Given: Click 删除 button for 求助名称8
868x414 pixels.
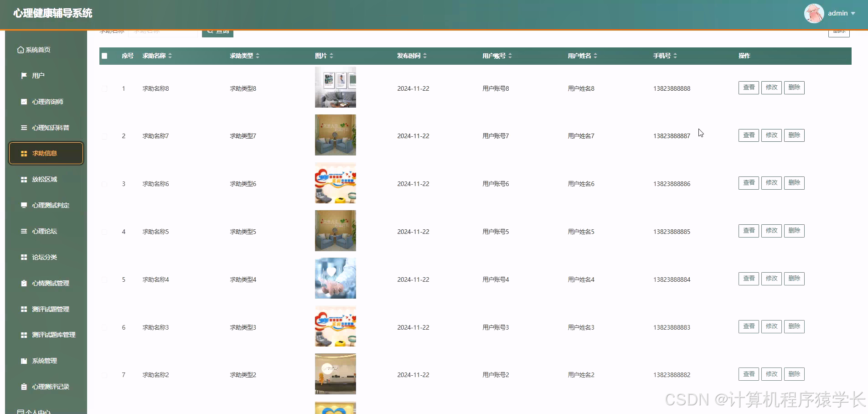Looking at the screenshot, I should click(x=794, y=88).
